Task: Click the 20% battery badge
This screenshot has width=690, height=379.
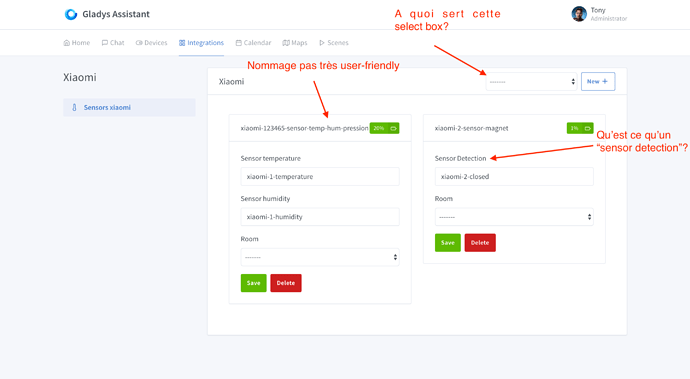Action: [384, 128]
